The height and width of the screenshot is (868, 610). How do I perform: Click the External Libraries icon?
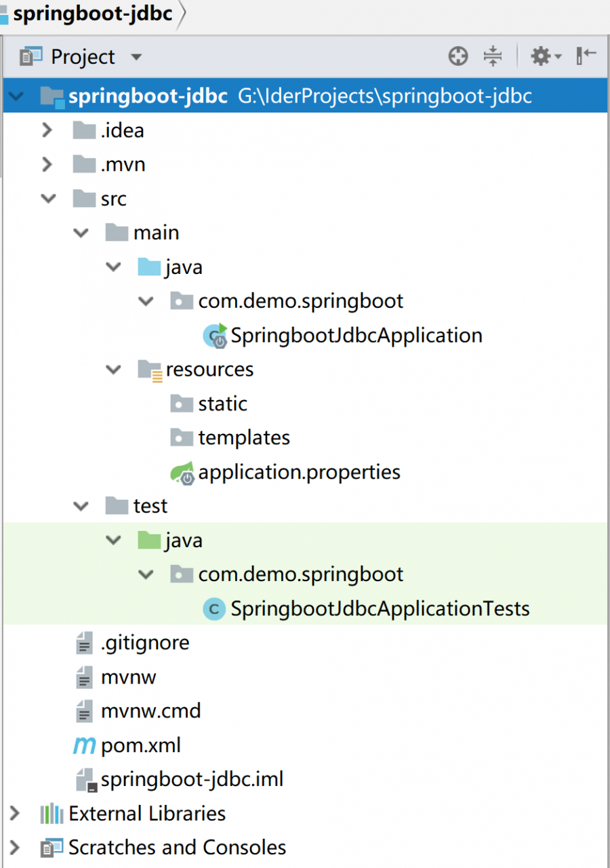52,814
